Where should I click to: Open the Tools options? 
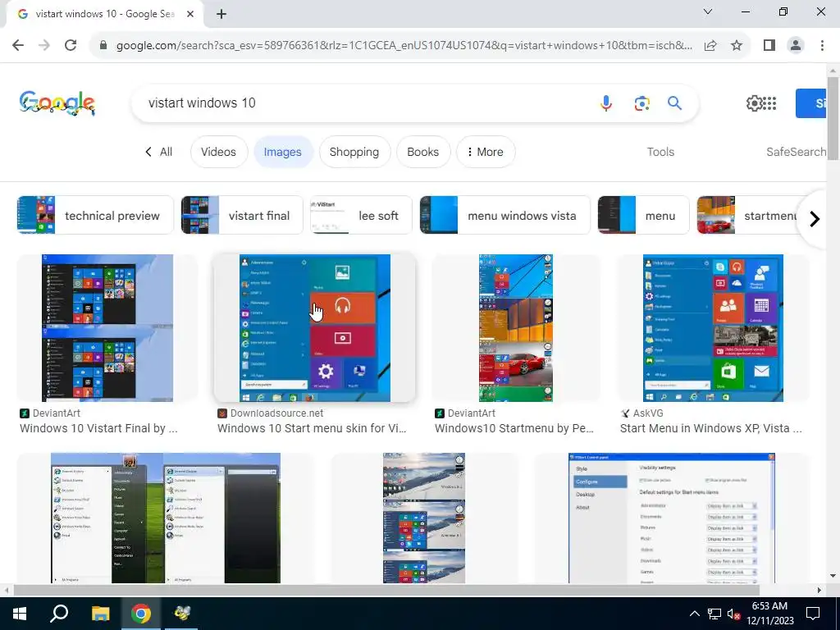click(660, 152)
